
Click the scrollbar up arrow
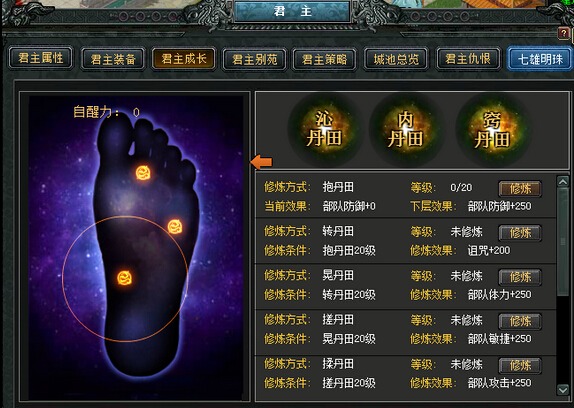(563, 181)
